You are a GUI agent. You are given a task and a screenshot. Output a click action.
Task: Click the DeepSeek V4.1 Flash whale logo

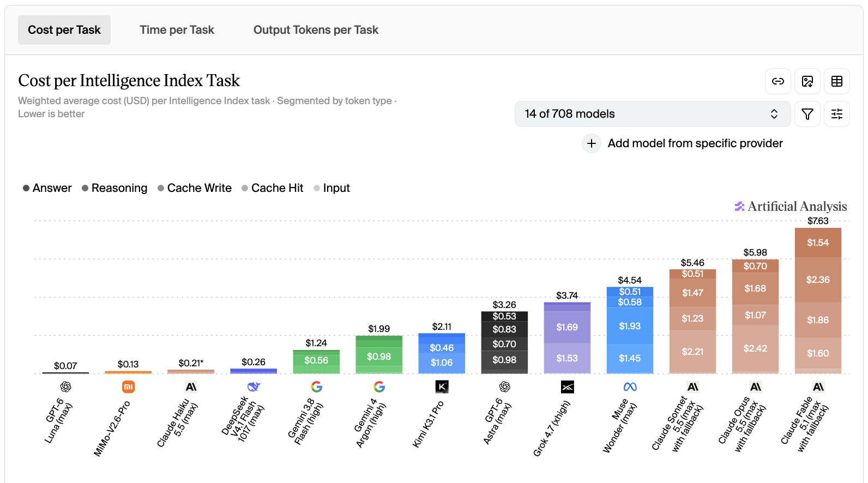click(x=254, y=387)
